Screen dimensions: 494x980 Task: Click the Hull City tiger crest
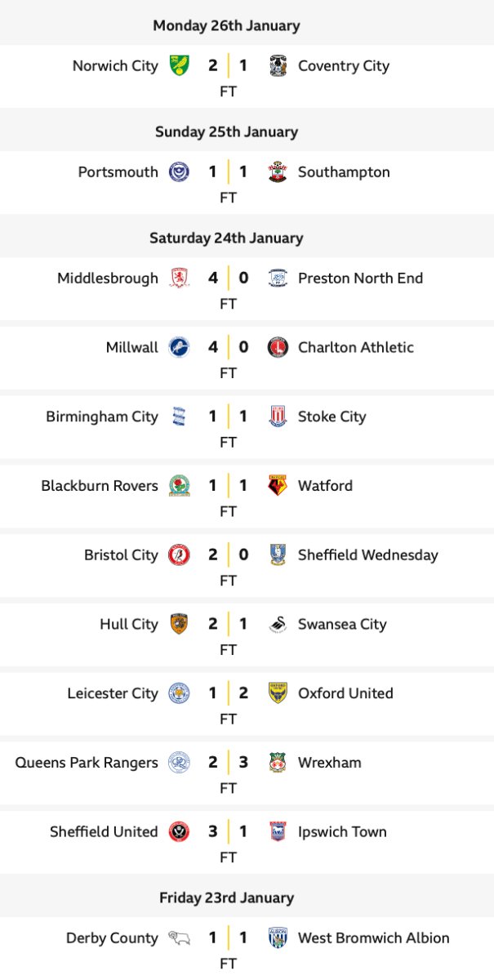[179, 624]
